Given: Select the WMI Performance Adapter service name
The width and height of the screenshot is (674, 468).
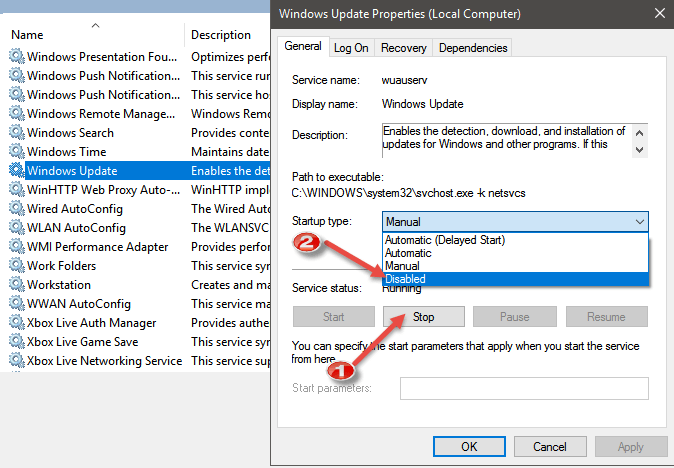Looking at the screenshot, I should pos(97,247).
